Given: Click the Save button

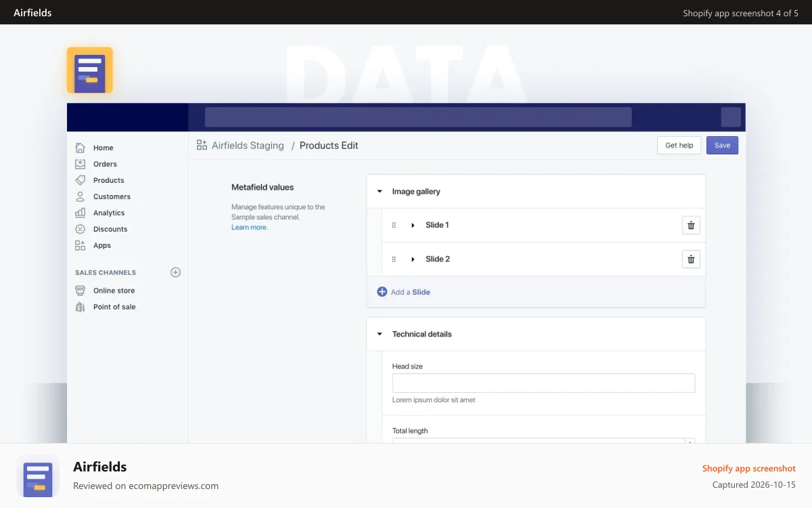Looking at the screenshot, I should (x=722, y=145).
